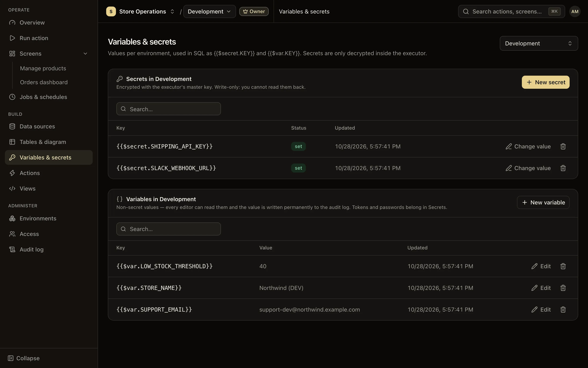588x368 pixels.
Task: Go to Actions page
Action: coord(49,173)
